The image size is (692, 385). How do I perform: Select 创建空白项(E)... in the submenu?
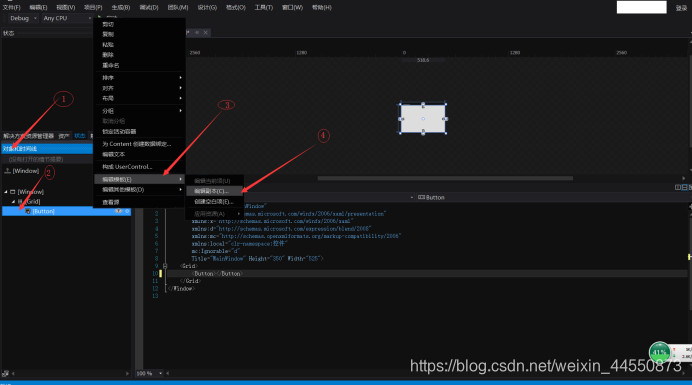[x=214, y=201]
